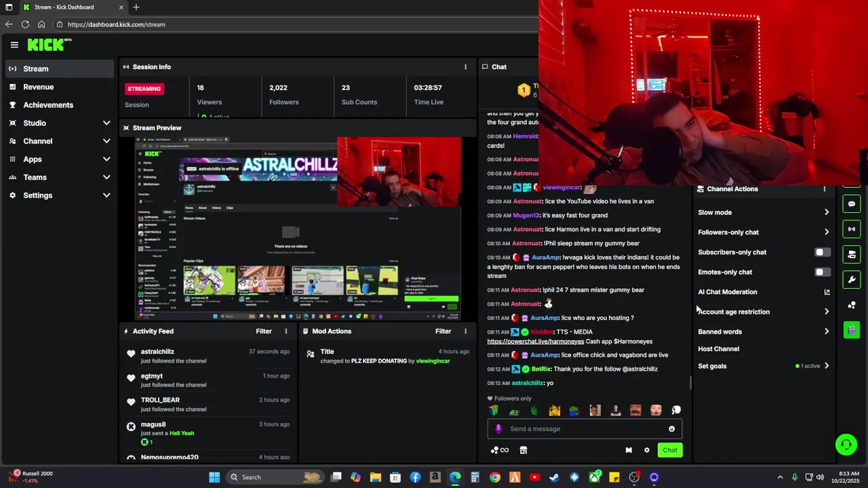Screen dimensions: 868x488
Task: Click the Stream Preview video thumbnail
Action: point(298,228)
